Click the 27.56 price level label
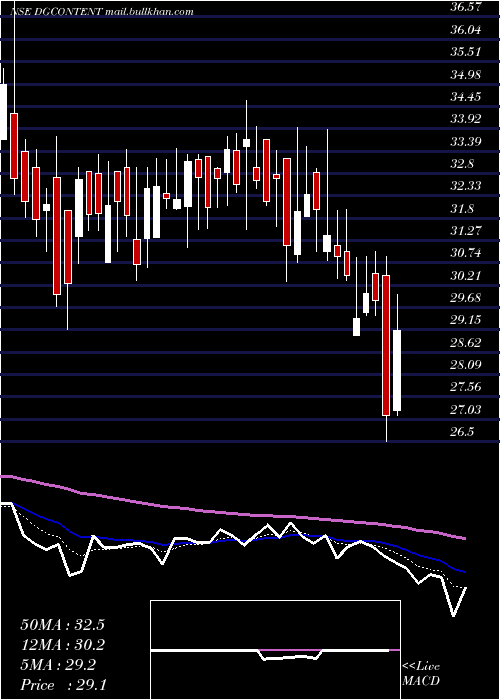This screenshot has width=500, height=700. (466, 387)
